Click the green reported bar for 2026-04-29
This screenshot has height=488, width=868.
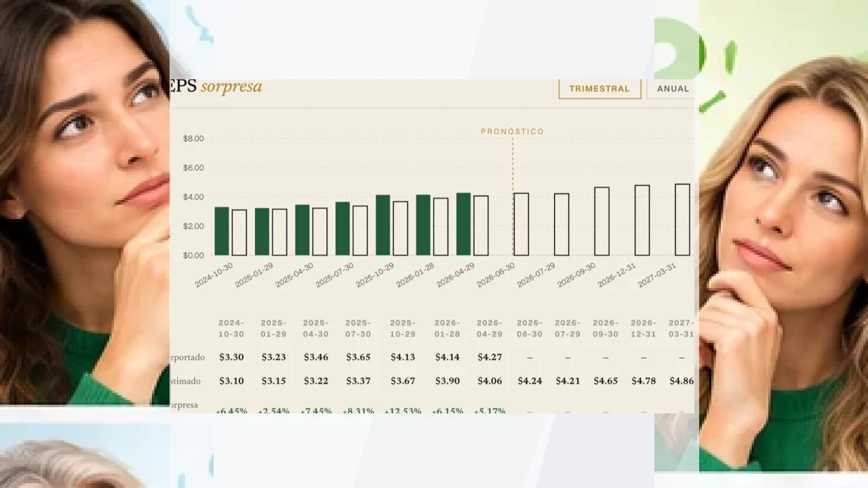[463, 224]
